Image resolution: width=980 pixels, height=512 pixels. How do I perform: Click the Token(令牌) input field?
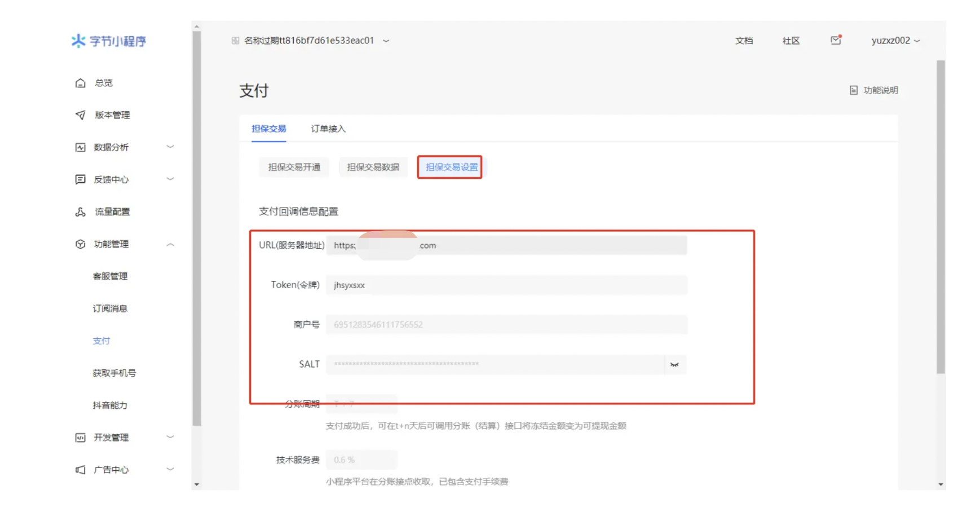506,285
